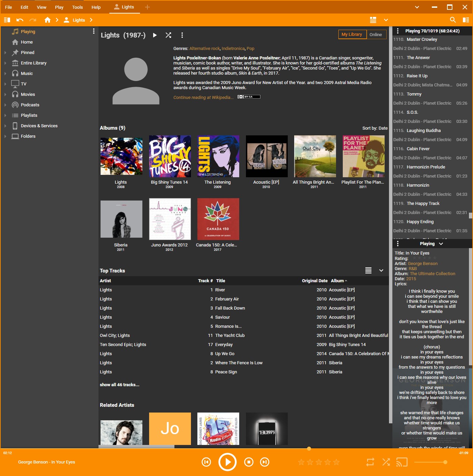Open more options menu beside Lights header
Image resolution: width=473 pixels, height=476 pixels.
tap(182, 35)
